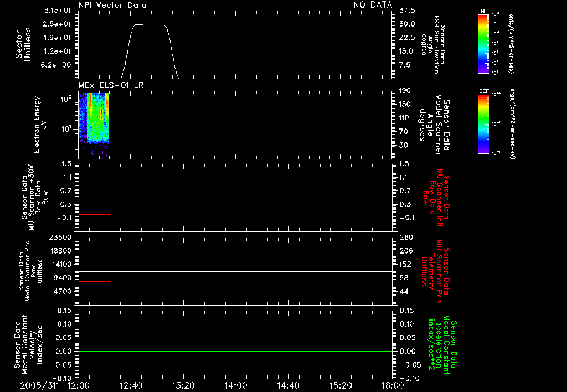The width and height of the screenshot is (567, 392).
Task: Click the 23500 scanner position tick label
Action: pyautogui.click(x=60, y=237)
